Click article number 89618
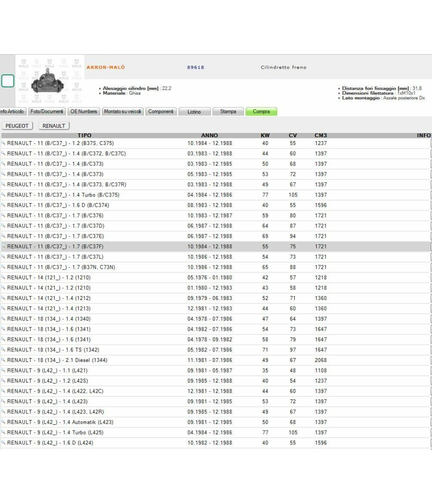Screen dimensions: 432x504 coord(195,67)
